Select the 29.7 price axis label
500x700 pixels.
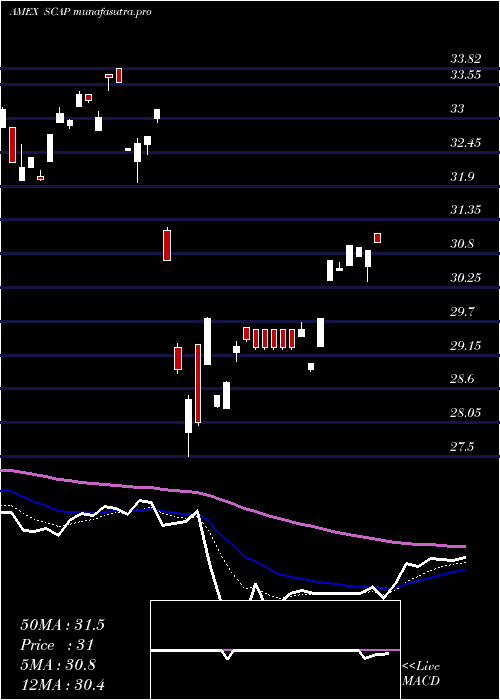pyautogui.click(x=462, y=312)
